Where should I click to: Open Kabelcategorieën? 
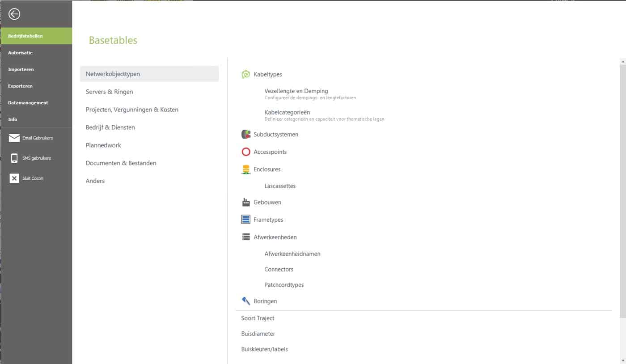click(287, 112)
